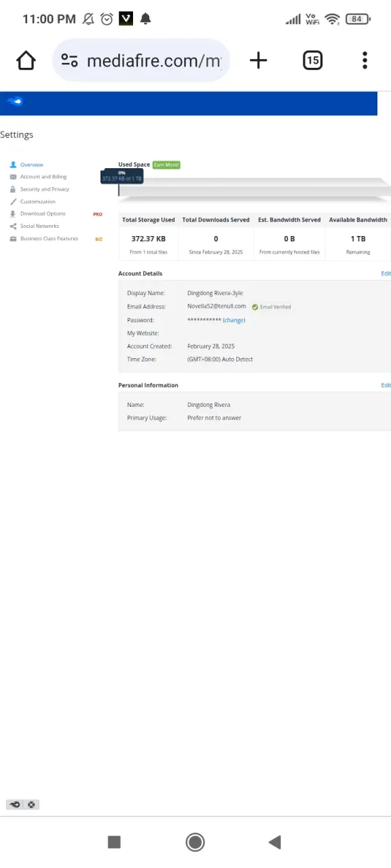The image size is (391, 868).
Task: Select Overview in settings sidebar
Action: pyautogui.click(x=31, y=165)
